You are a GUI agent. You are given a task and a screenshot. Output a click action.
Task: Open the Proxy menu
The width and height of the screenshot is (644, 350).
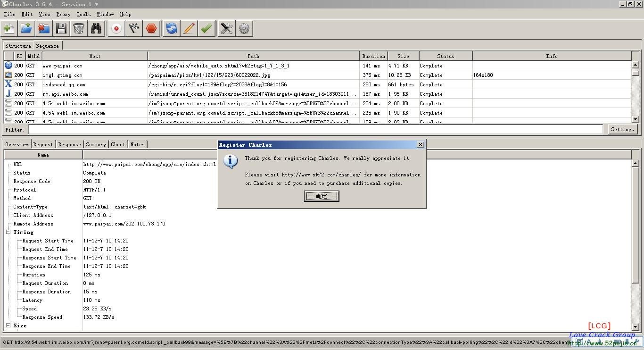click(64, 14)
